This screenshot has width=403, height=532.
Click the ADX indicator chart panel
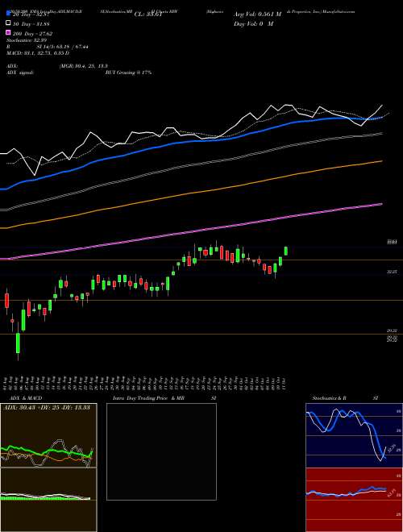pyautogui.click(x=48, y=435)
